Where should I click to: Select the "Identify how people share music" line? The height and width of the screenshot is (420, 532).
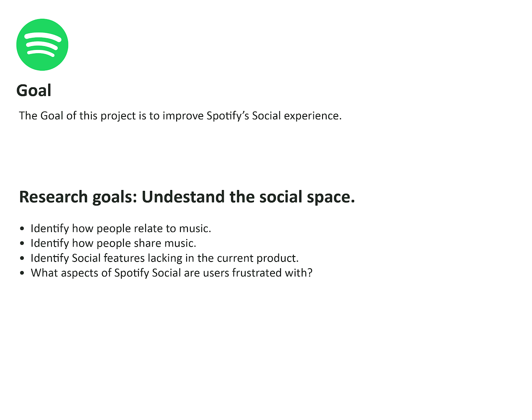(113, 243)
